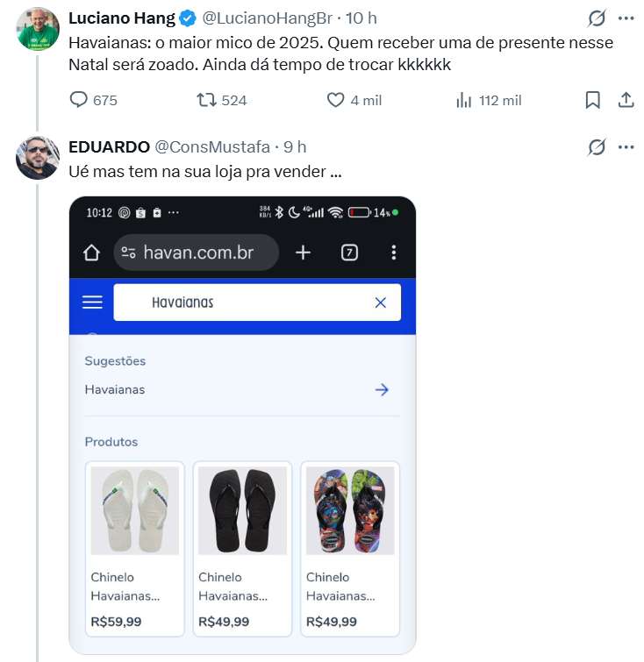View analytics for 112 mil views
This screenshot has height=662, width=644.
[x=465, y=100]
